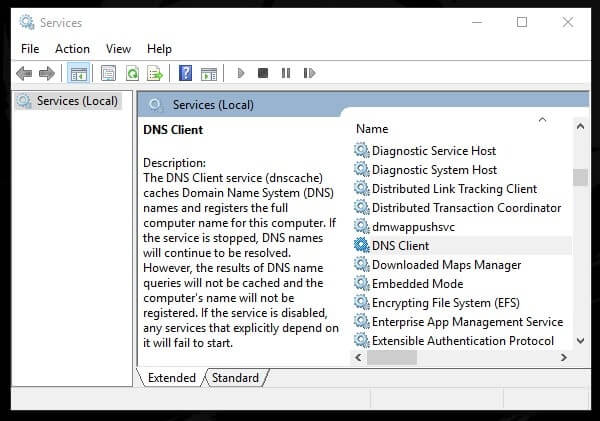Restart the service with restart icon
The image size is (600, 421).
309,73
